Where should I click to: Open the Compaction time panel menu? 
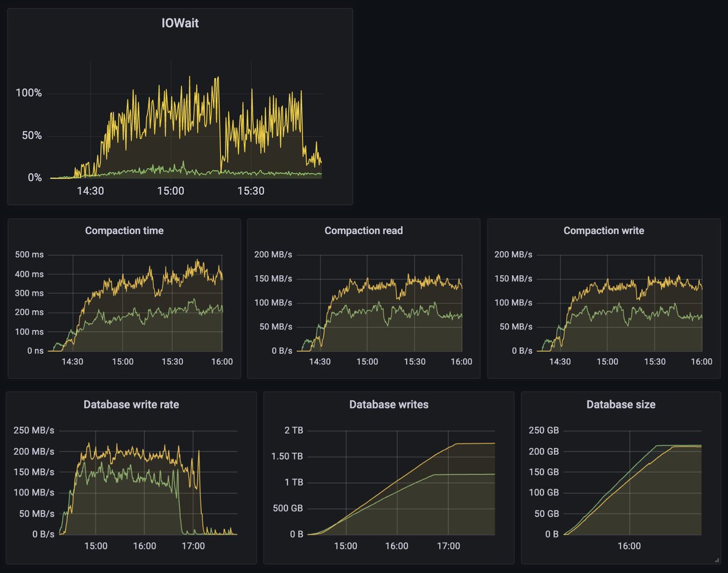tap(124, 231)
